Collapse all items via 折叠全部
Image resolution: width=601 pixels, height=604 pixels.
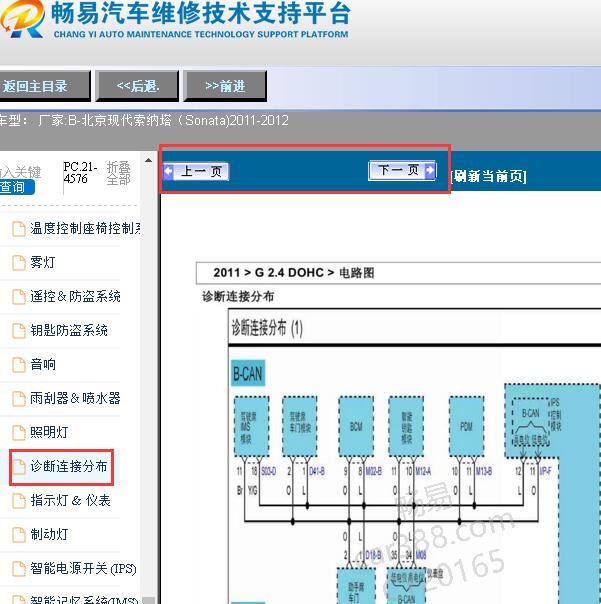(118, 173)
